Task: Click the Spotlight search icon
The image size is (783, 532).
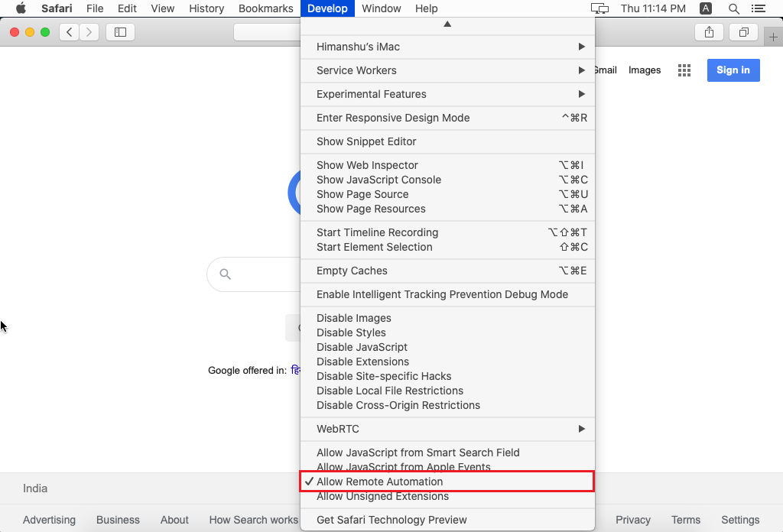Action: (733, 8)
